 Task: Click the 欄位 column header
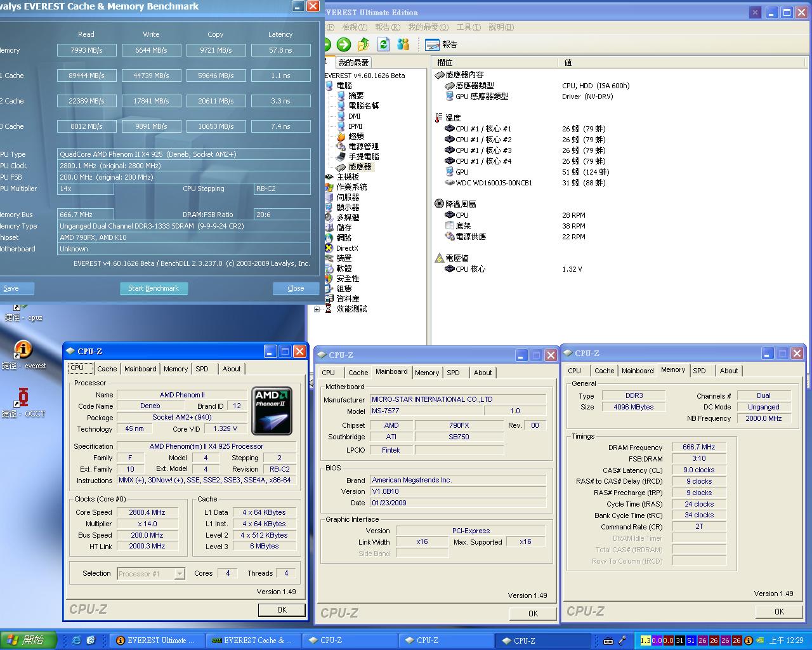pos(495,62)
